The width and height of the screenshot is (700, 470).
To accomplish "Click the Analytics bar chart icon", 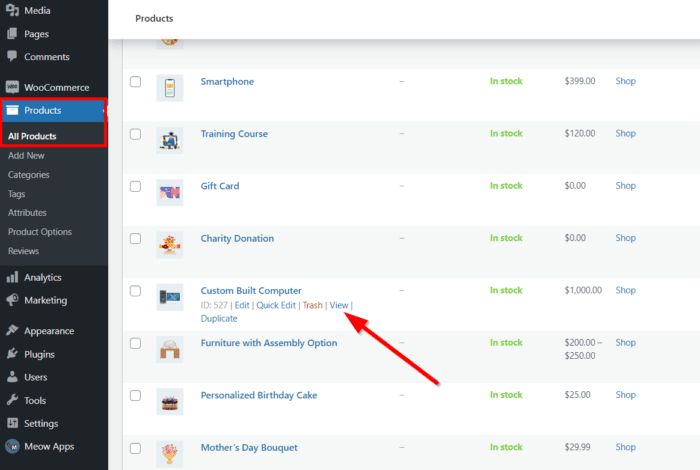I will pos(12,278).
